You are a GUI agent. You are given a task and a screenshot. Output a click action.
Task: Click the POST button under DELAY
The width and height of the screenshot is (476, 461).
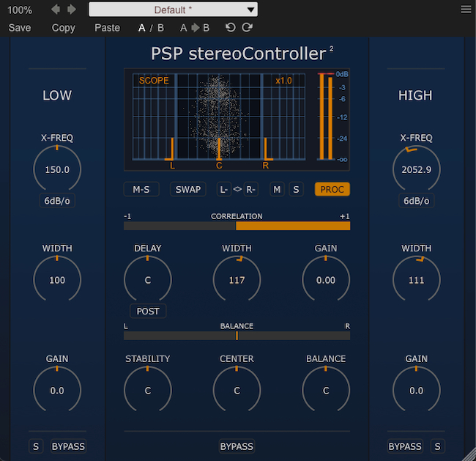pyautogui.click(x=148, y=311)
